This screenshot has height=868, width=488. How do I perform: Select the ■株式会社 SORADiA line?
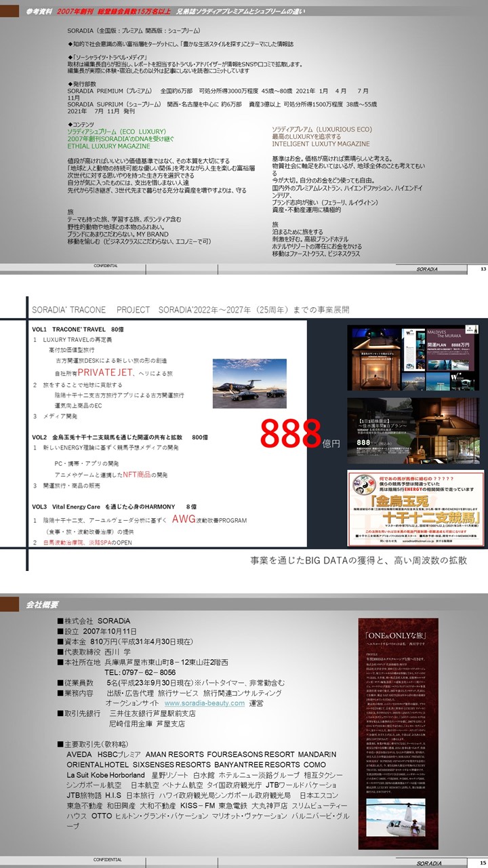pos(94,620)
